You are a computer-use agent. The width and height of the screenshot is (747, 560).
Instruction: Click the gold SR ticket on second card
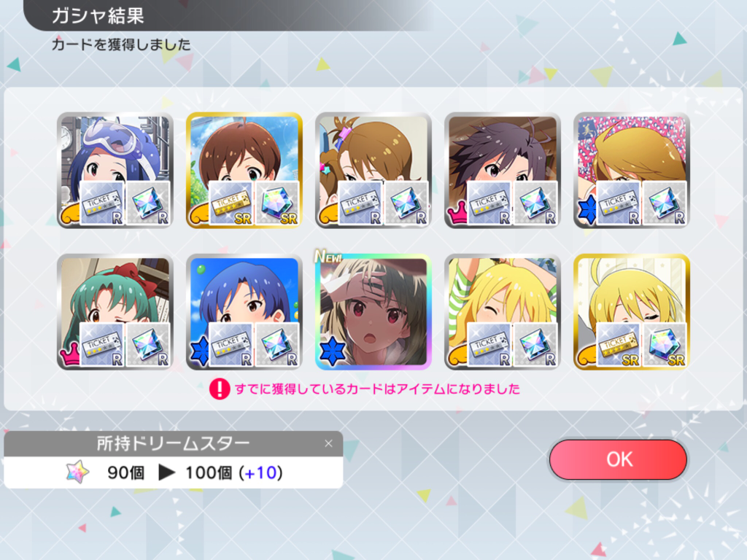click(231, 203)
